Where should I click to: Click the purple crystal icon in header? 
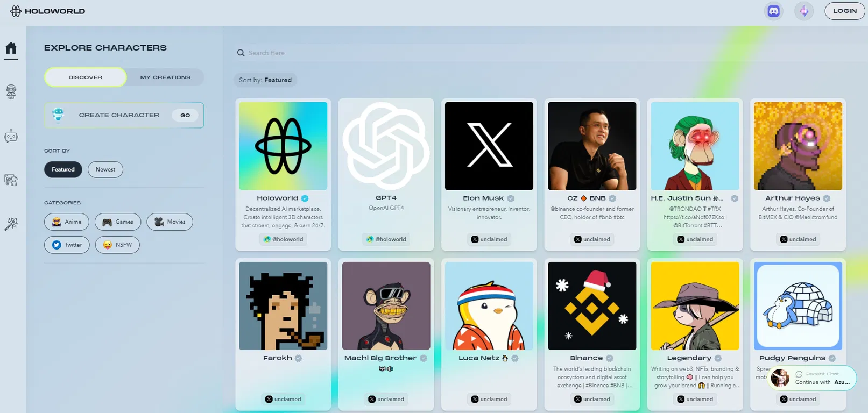coord(804,11)
